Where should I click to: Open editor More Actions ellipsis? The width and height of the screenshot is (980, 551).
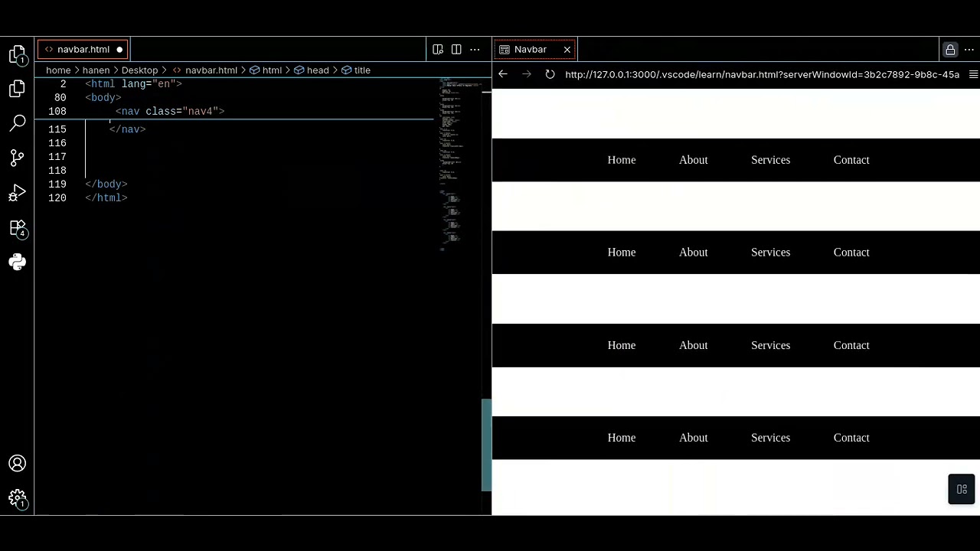pyautogui.click(x=475, y=49)
